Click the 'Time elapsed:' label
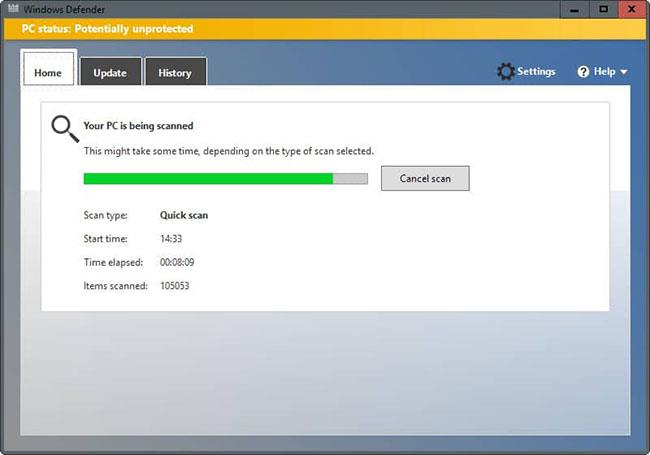Screen dimensions: 650x455 (113, 263)
